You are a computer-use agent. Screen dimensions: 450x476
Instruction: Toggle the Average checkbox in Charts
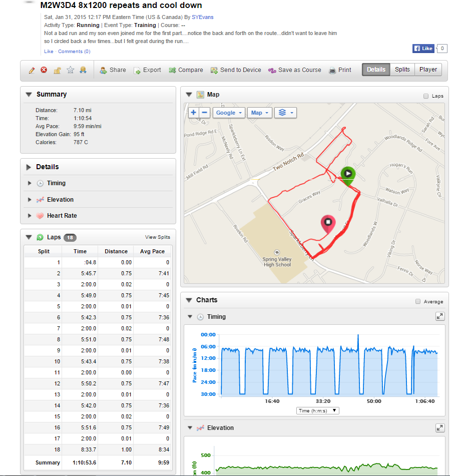[418, 301]
